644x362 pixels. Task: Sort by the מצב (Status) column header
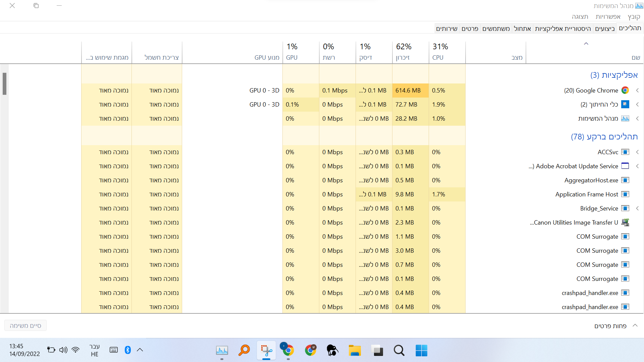496,52
